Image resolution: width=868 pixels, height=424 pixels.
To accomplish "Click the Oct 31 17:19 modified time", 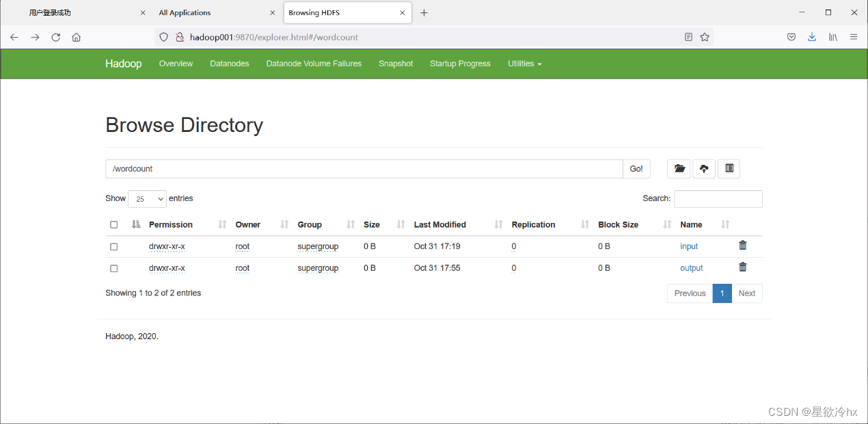I will (x=437, y=246).
